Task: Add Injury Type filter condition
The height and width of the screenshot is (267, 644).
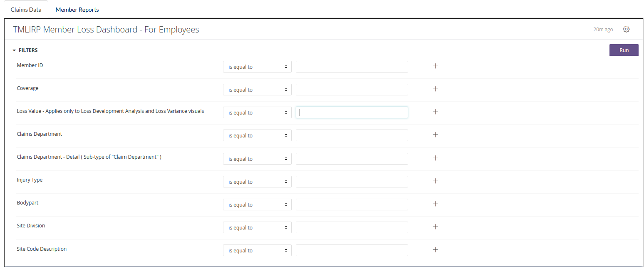Action: 435,181
